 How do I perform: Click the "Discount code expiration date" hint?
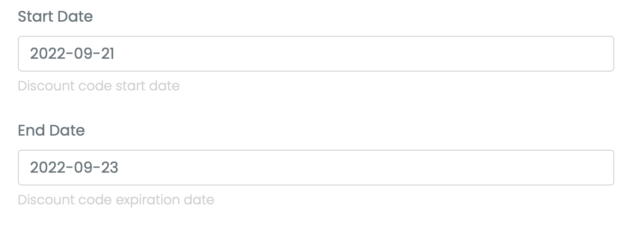pos(116,200)
